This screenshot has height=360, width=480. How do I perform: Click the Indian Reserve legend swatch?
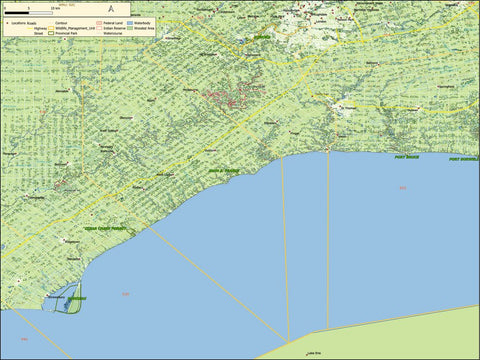click(x=99, y=28)
